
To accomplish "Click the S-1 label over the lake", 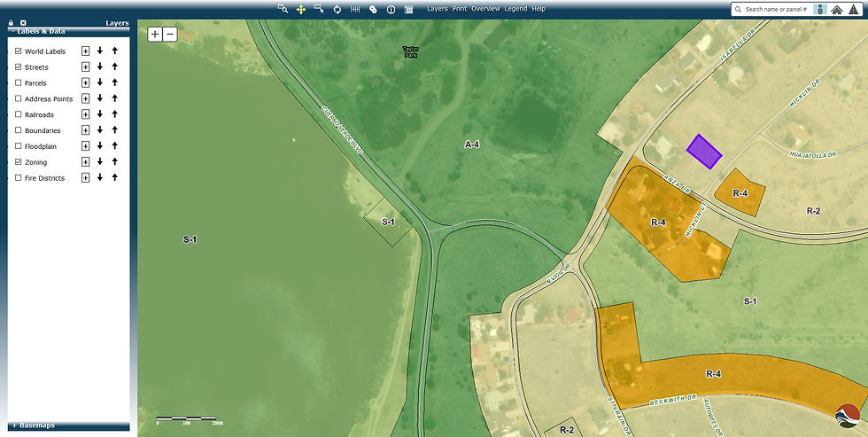I will coord(190,240).
